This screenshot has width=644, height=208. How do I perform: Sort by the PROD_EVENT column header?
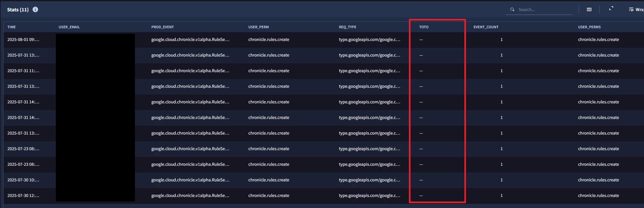(162, 27)
